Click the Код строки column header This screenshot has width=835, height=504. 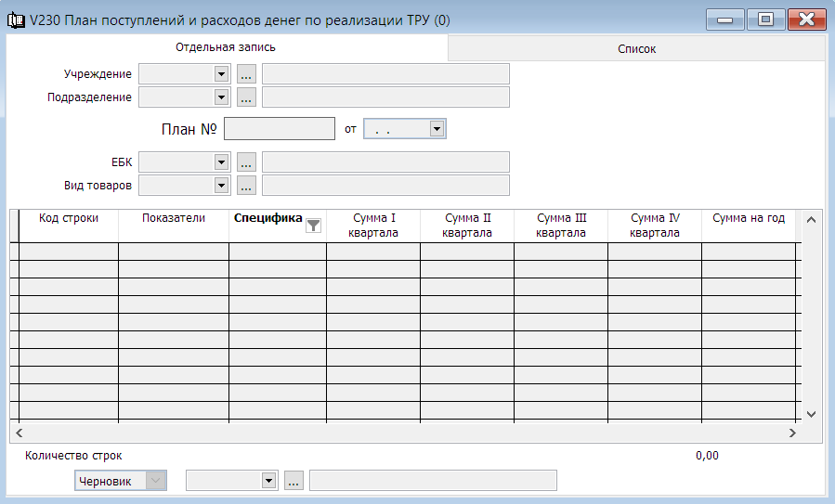(69, 219)
